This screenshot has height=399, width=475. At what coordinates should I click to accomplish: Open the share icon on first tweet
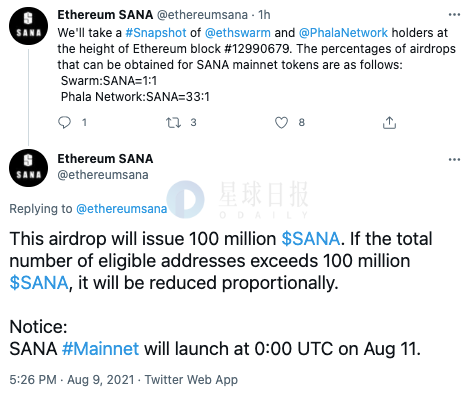click(x=389, y=123)
